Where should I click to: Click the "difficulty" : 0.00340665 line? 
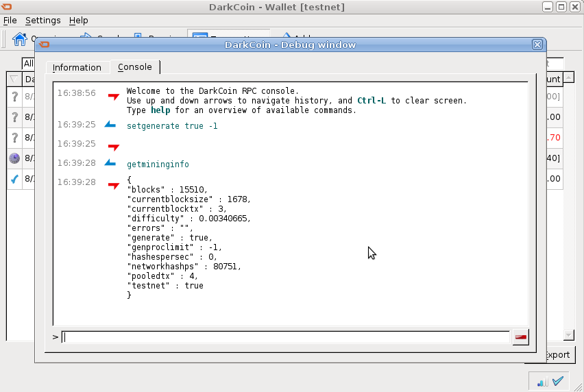pyautogui.click(x=188, y=218)
